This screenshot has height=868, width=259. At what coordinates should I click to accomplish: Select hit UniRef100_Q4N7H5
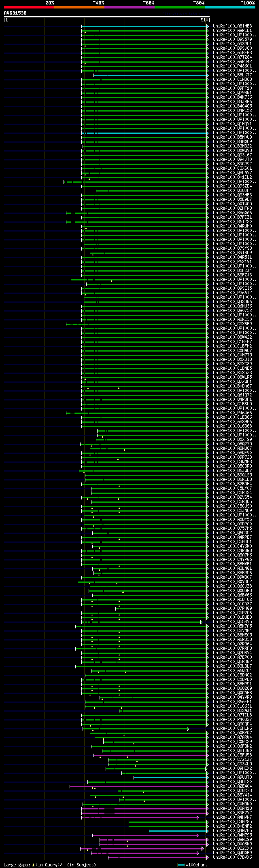click(232, 831)
